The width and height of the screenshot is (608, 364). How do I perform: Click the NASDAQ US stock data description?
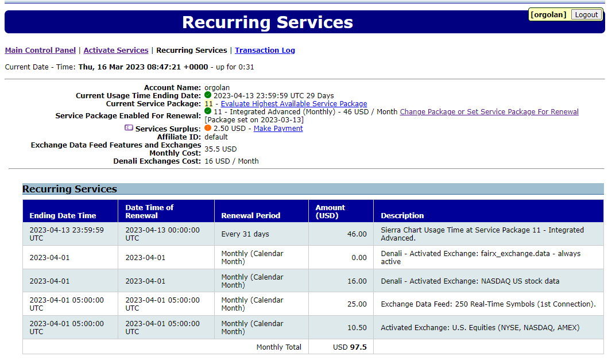tap(489, 281)
